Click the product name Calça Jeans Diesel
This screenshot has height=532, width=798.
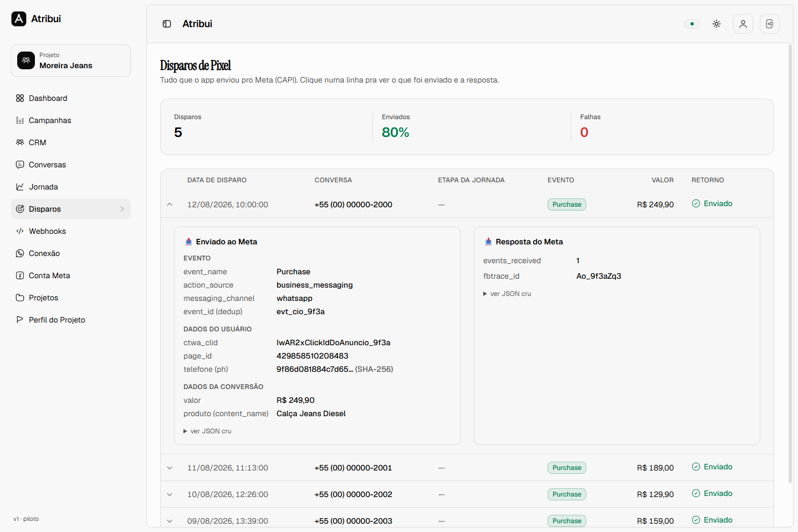coord(311,413)
